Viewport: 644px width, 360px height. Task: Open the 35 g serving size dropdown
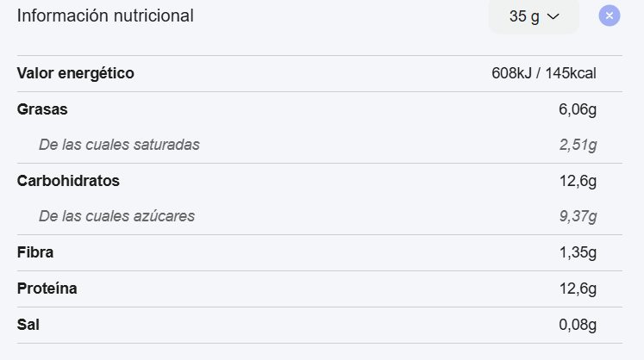click(x=534, y=16)
